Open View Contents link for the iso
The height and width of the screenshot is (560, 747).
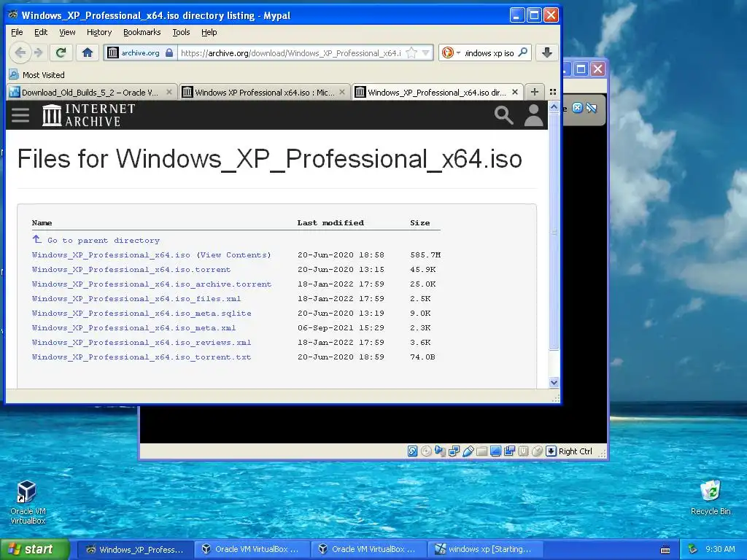pyautogui.click(x=234, y=254)
